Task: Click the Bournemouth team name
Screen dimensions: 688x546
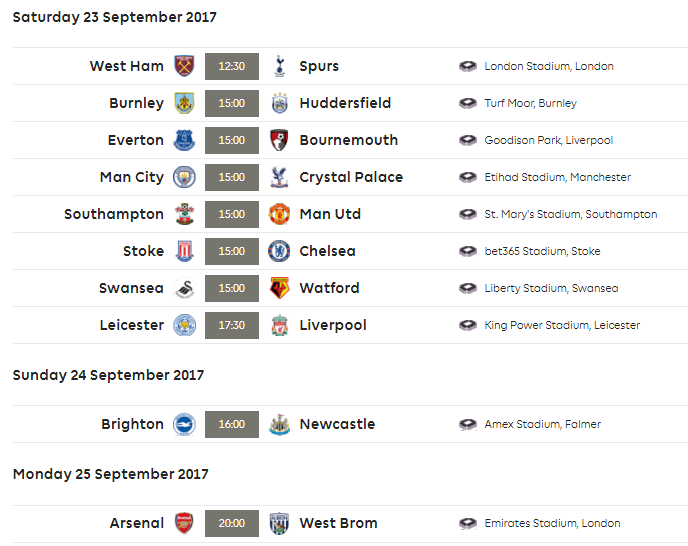Action: click(x=349, y=140)
